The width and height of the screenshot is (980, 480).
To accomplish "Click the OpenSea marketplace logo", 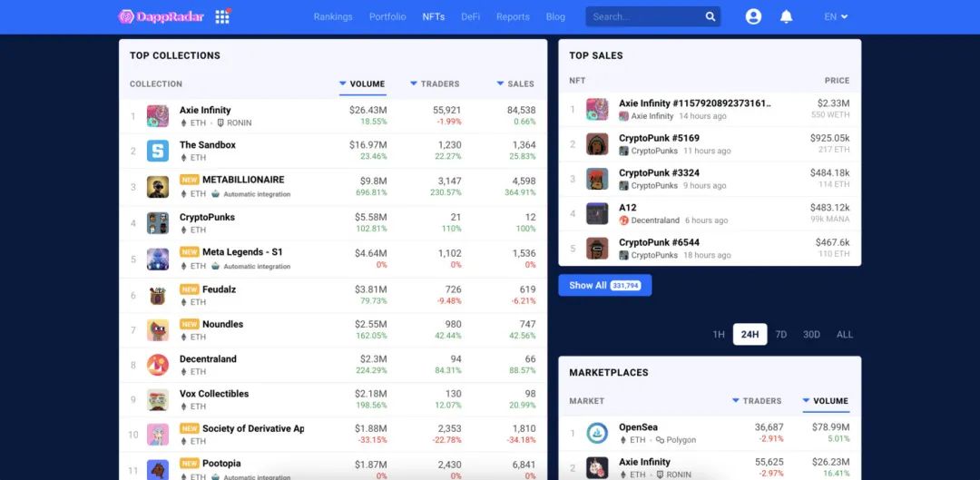I will pyautogui.click(x=597, y=433).
